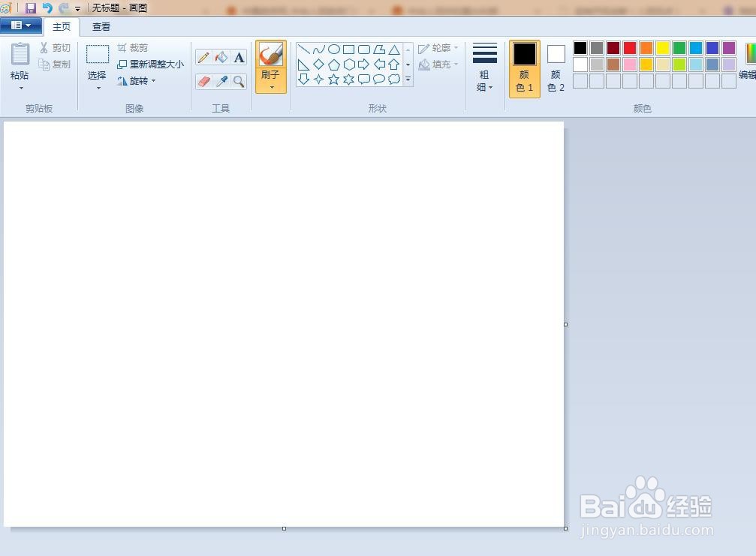Choose the Down arrow shape

(303, 79)
